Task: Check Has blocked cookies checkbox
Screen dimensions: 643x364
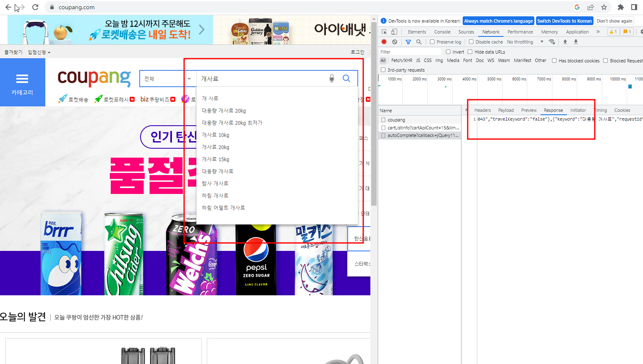Action: coord(554,61)
